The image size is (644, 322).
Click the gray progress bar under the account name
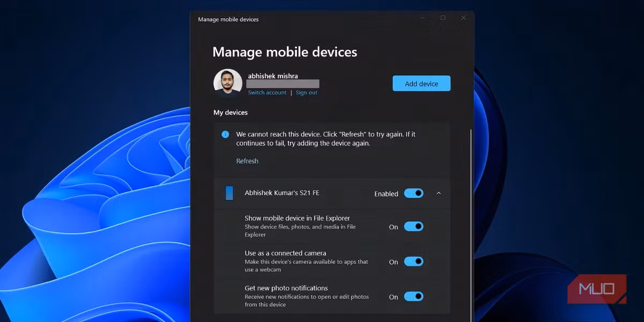pos(283,84)
